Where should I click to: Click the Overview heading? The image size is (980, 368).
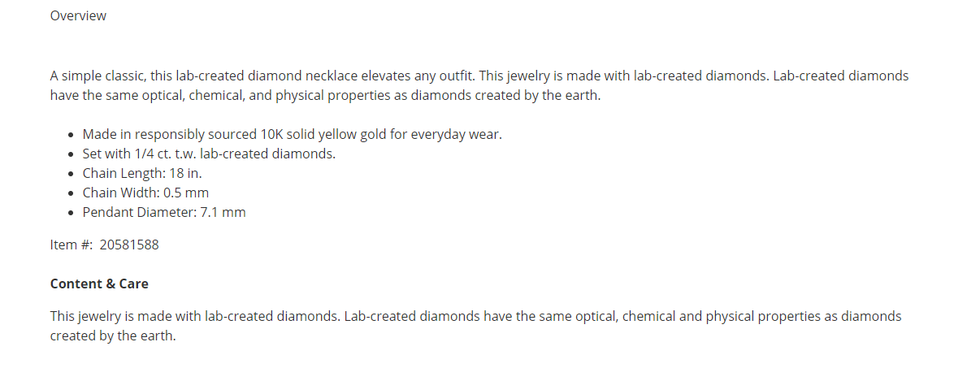(78, 15)
